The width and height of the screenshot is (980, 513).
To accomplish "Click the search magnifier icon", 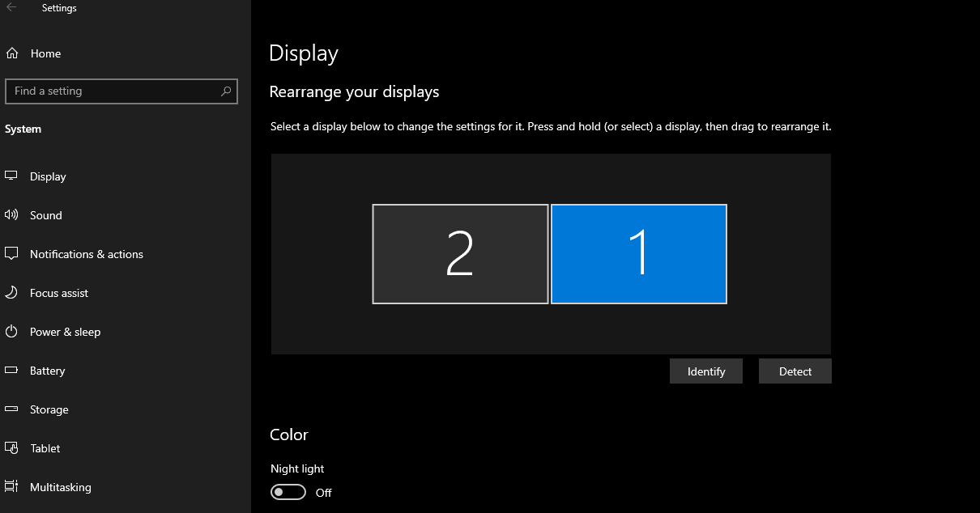I will point(226,91).
